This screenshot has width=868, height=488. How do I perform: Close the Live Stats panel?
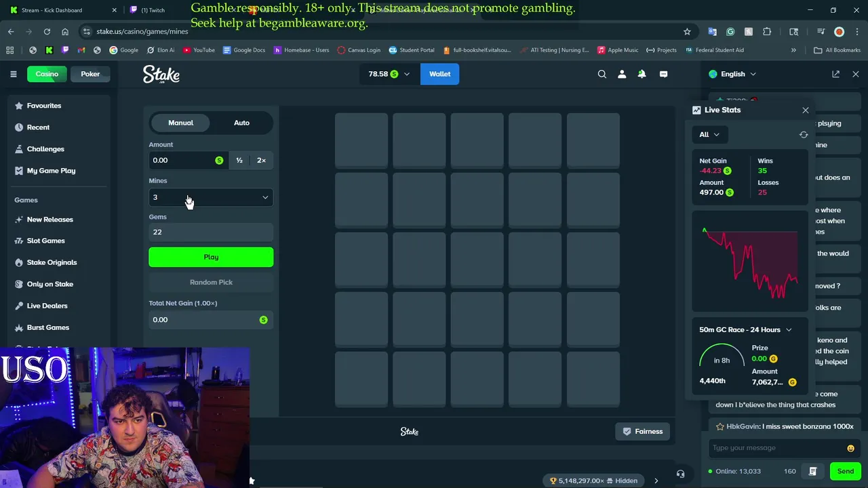806,110
